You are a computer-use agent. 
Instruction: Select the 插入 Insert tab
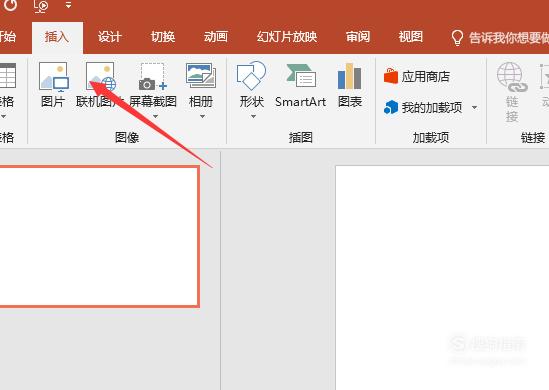click(57, 37)
